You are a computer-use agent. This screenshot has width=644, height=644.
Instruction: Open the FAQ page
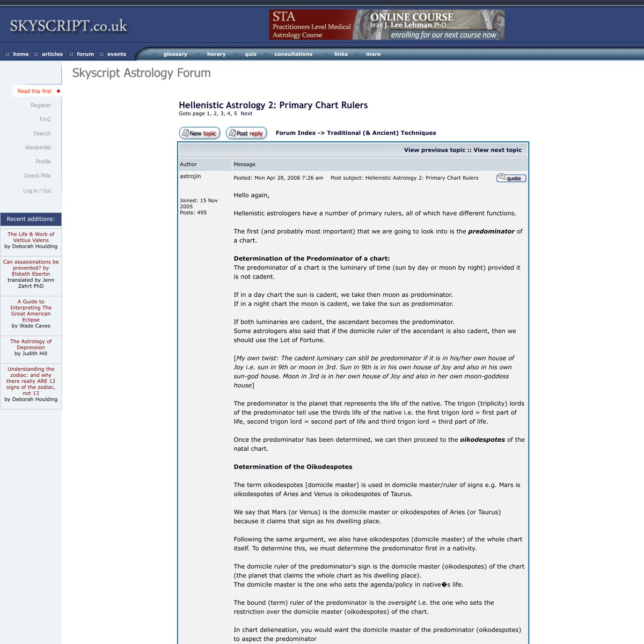tap(46, 119)
